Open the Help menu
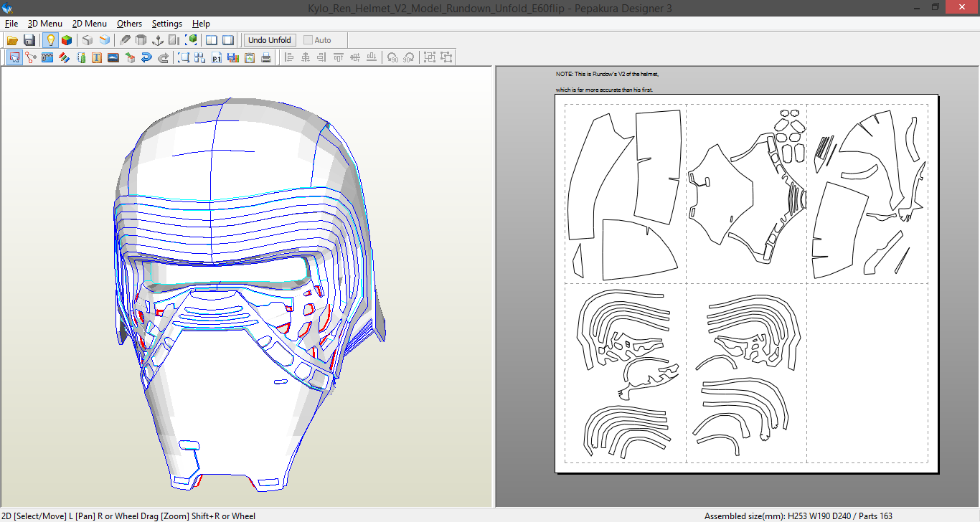The width and height of the screenshot is (980, 522). click(202, 24)
